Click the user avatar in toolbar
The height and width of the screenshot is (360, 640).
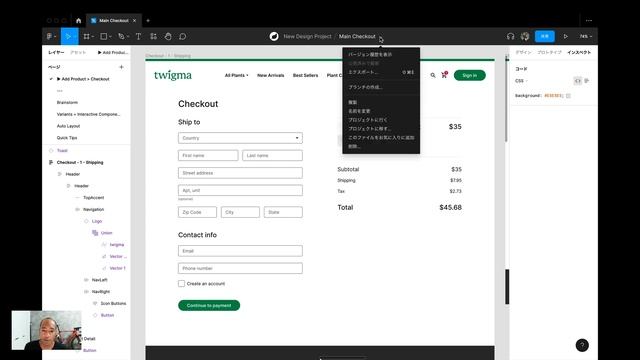[x=525, y=36]
